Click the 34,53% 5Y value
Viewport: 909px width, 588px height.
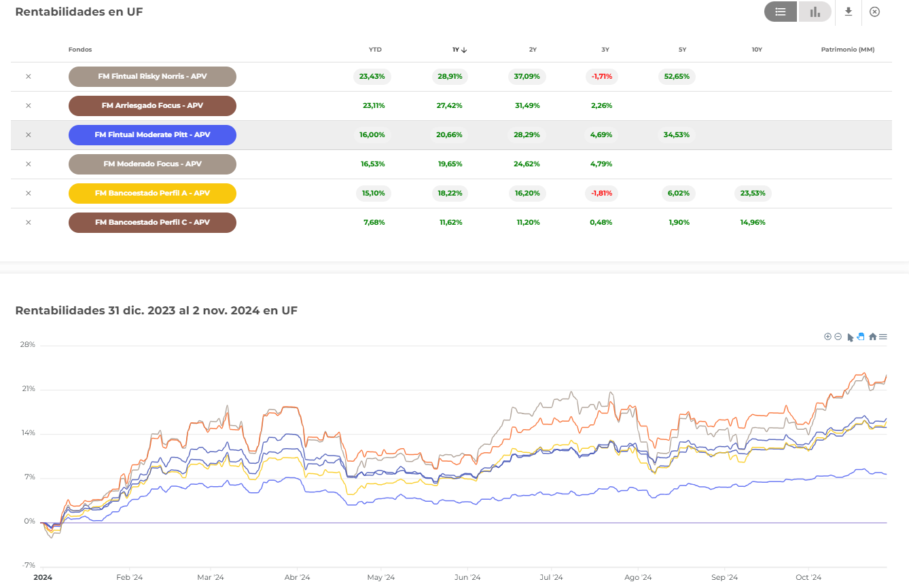click(677, 135)
